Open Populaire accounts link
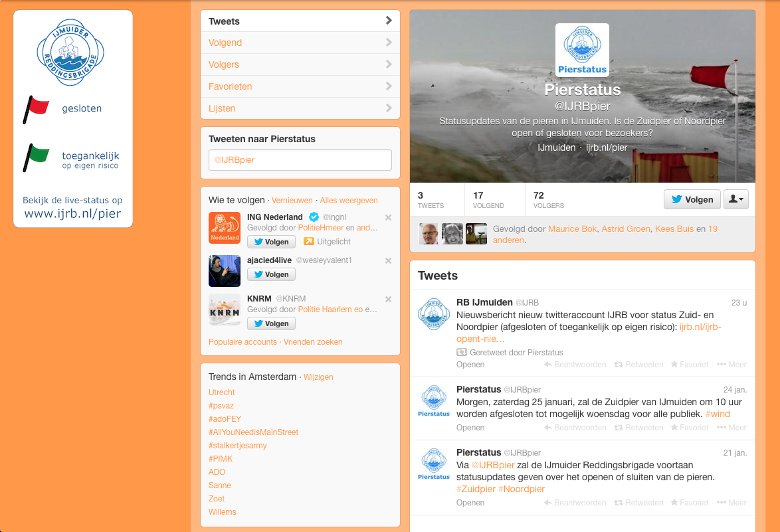This screenshot has width=780, height=532. (x=243, y=342)
